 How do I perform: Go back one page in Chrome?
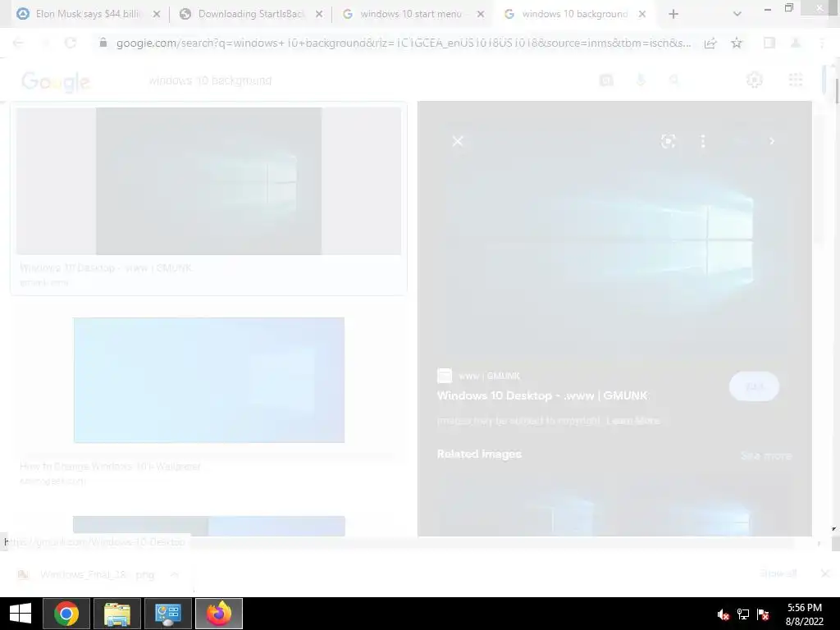(18, 43)
